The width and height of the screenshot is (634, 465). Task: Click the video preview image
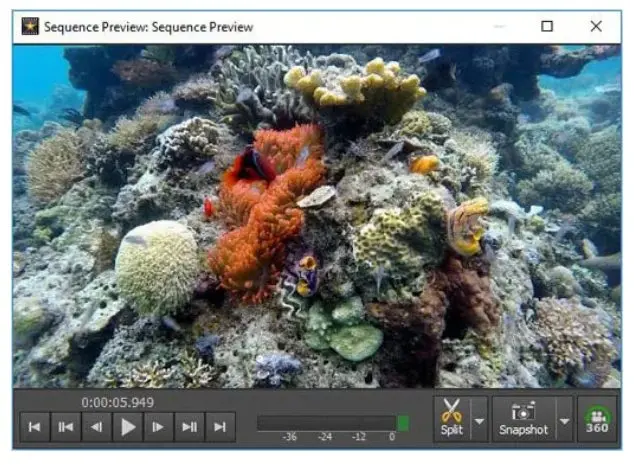316,215
